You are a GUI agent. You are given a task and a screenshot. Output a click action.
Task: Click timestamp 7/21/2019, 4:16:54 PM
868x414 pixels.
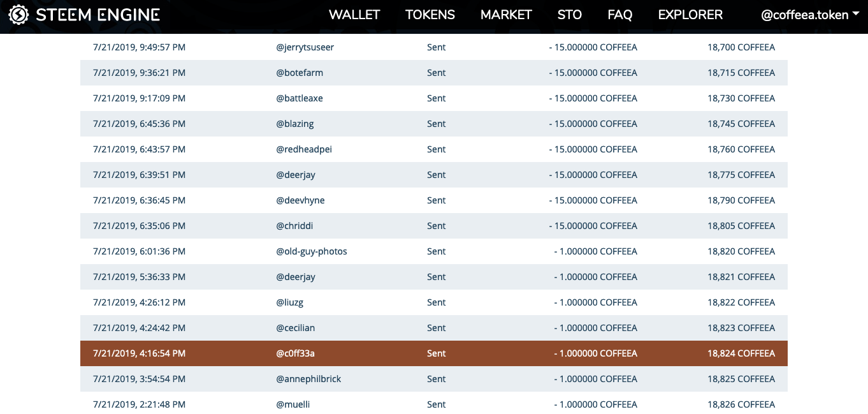click(x=139, y=353)
